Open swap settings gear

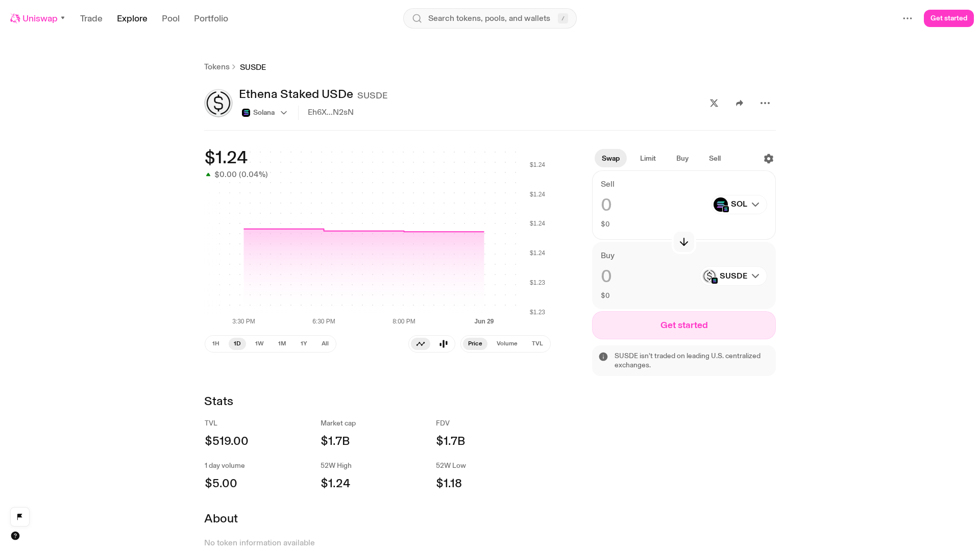(769, 159)
